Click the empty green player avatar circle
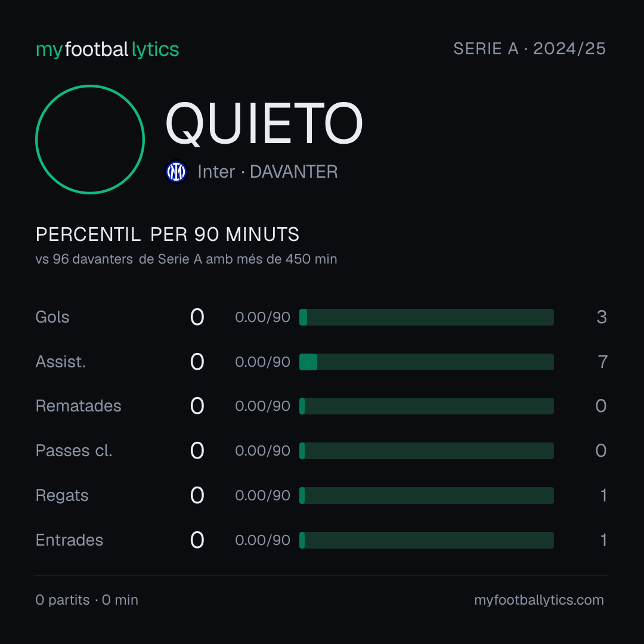Viewport: 644px width, 644px height. coord(90,139)
